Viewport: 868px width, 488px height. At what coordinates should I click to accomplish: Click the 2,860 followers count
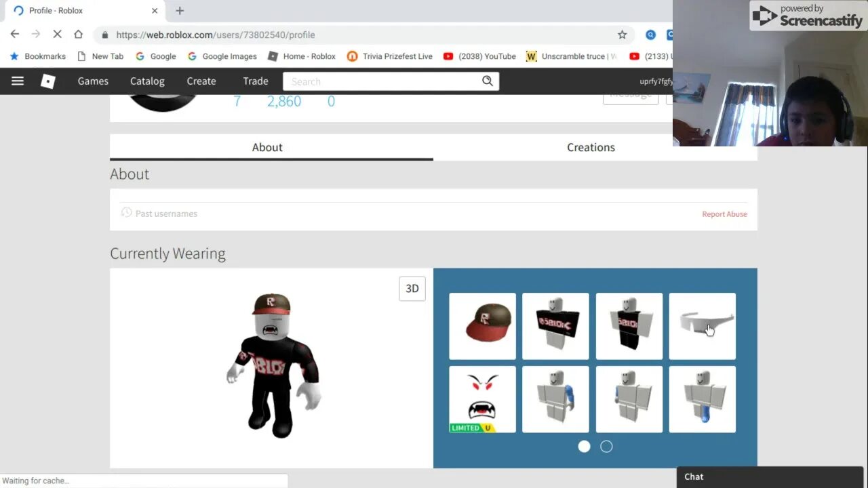click(x=284, y=101)
